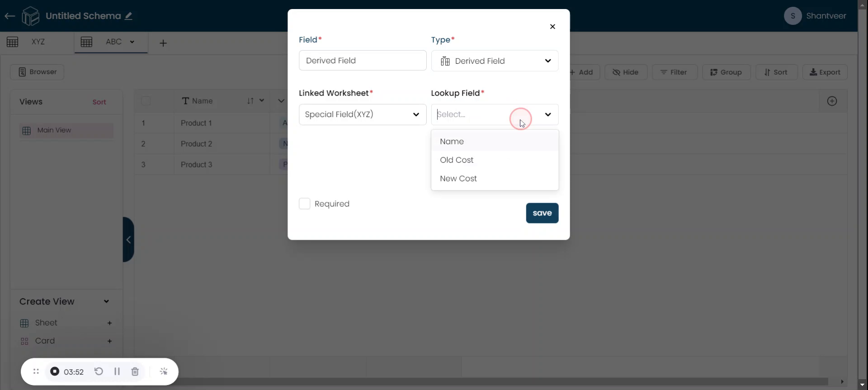Add a new Sheet view
The width and height of the screenshot is (868, 390).
click(109, 323)
